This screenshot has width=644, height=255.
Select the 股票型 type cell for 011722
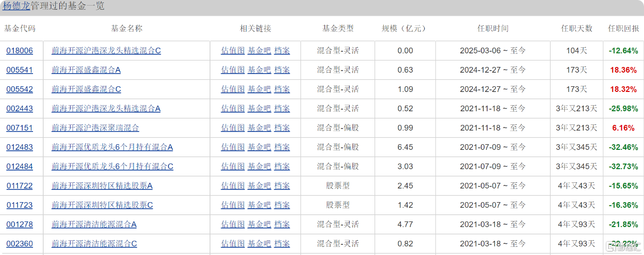(x=338, y=186)
